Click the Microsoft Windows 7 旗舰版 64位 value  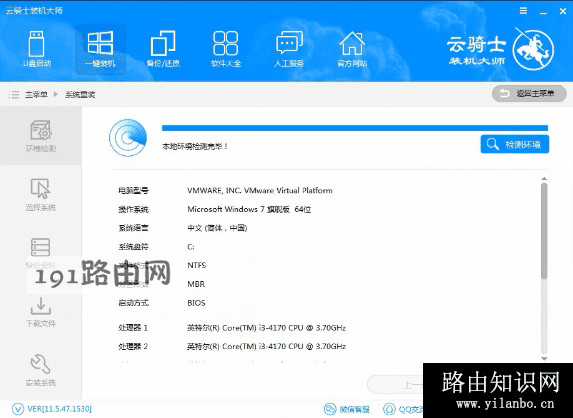(x=249, y=209)
